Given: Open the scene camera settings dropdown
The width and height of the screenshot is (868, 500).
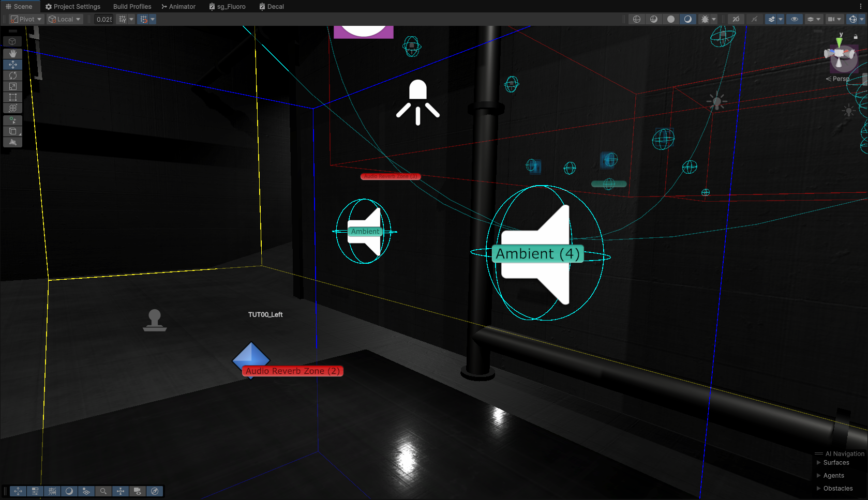Looking at the screenshot, I should pos(834,19).
